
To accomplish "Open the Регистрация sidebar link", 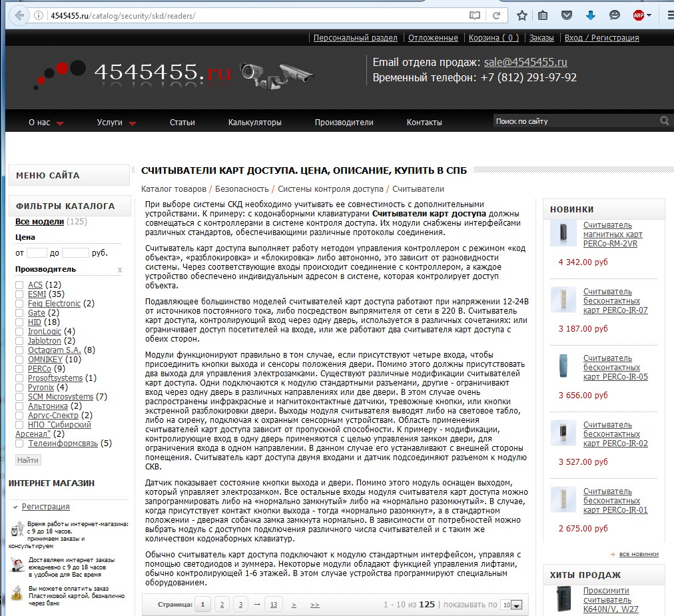I will click(x=45, y=507).
